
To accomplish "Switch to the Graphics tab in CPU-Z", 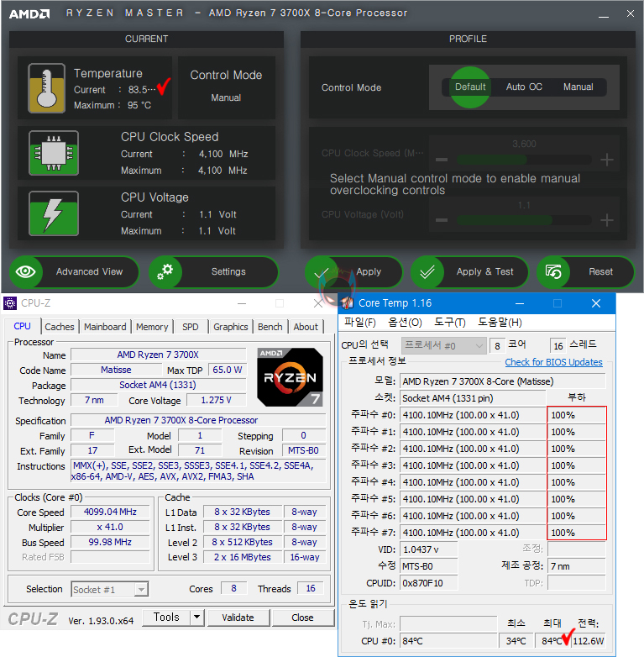I will (231, 327).
